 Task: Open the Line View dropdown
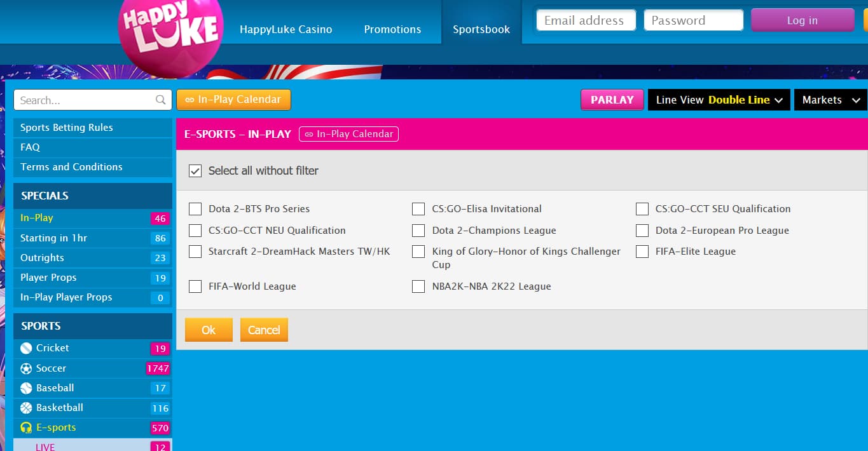pos(719,100)
